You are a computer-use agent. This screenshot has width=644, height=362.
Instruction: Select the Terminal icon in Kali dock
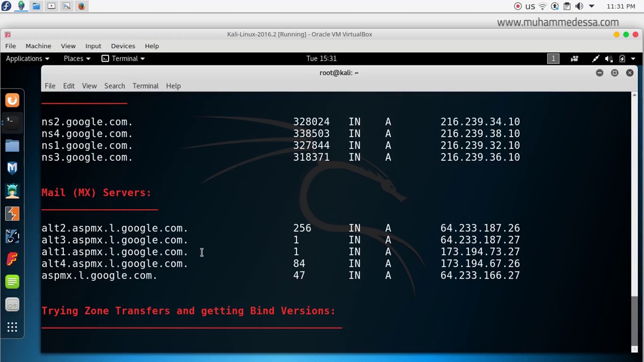click(x=12, y=122)
